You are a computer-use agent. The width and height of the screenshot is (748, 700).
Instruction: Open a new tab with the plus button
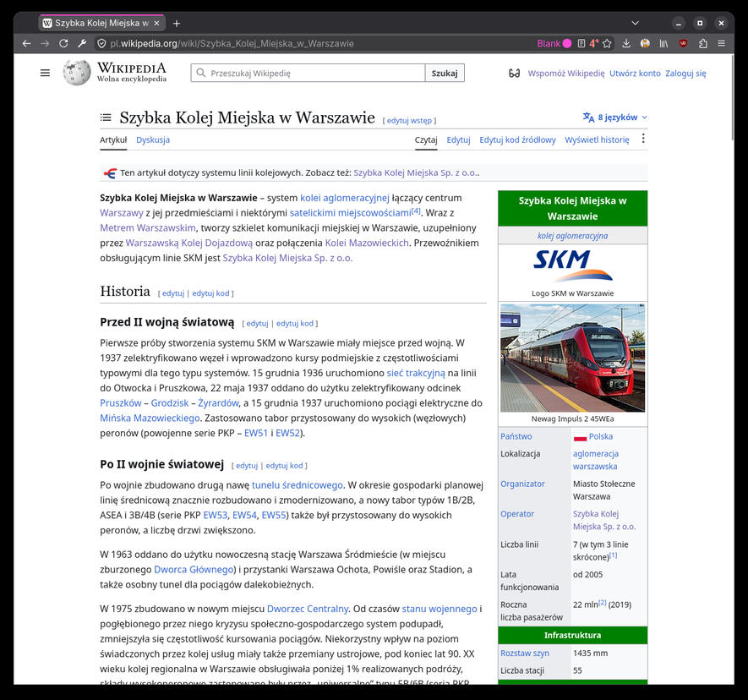177,23
